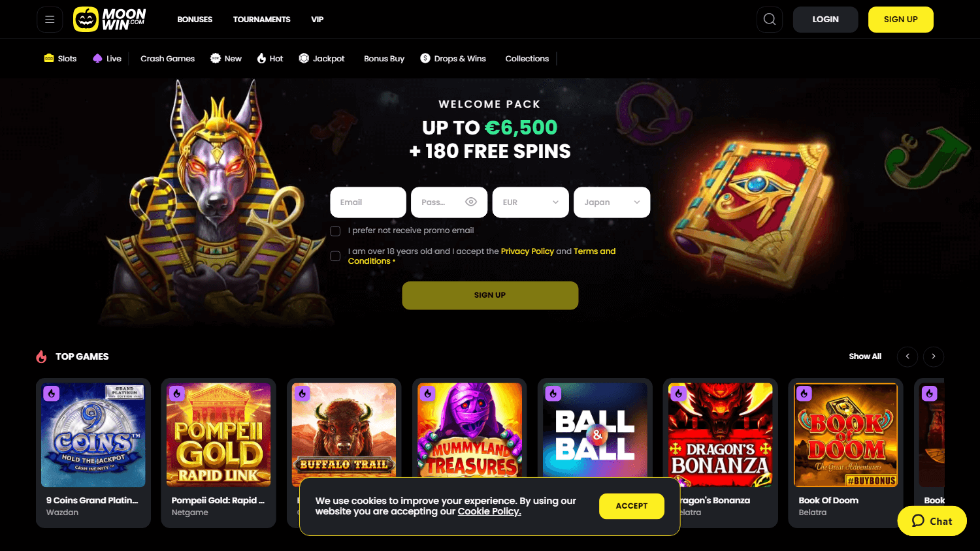Show previous top games arrow
980x551 pixels.
click(x=907, y=356)
